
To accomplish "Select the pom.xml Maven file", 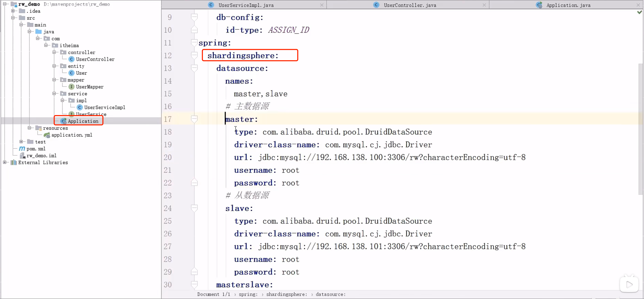I will click(36, 149).
